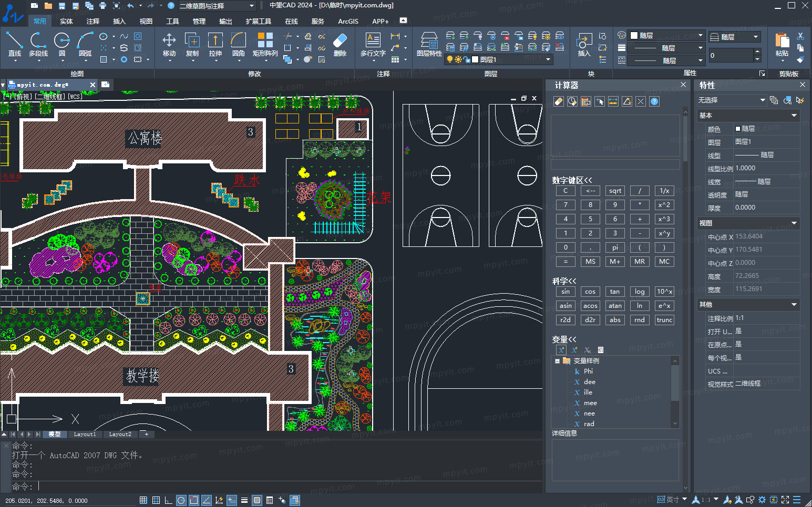Collapse the 基本 properties section

[x=794, y=116]
